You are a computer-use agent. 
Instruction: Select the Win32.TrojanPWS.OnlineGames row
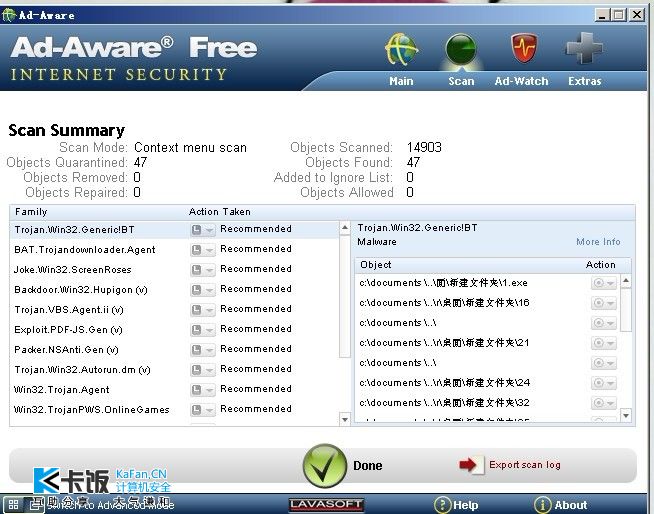[x=174, y=410]
